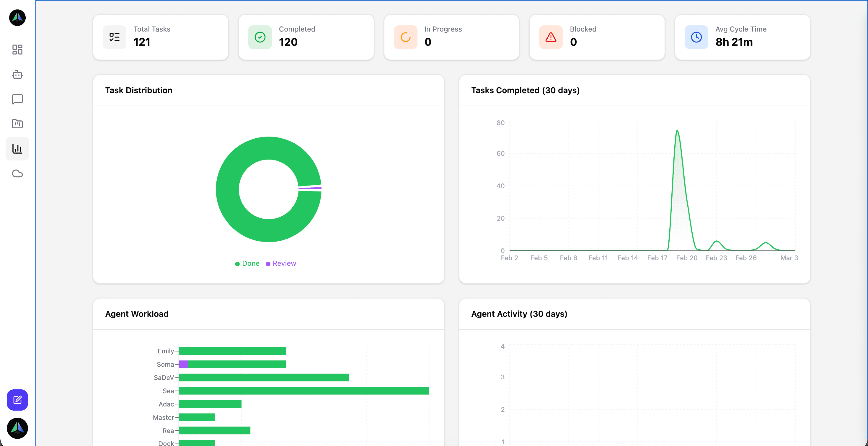Click the app logo at sidebar top
Image resolution: width=868 pixels, height=446 pixels.
17,18
